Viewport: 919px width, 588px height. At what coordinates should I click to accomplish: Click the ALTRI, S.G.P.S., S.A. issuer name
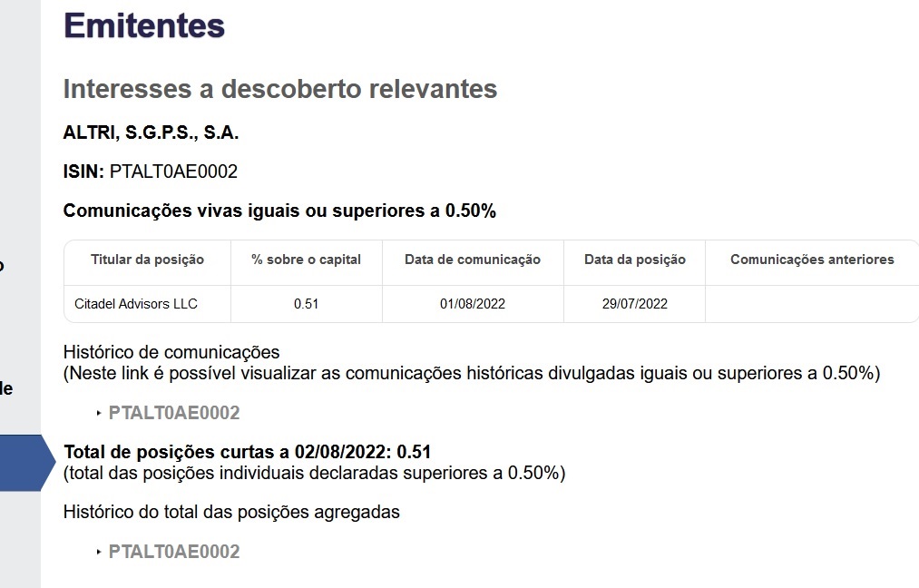point(151,132)
